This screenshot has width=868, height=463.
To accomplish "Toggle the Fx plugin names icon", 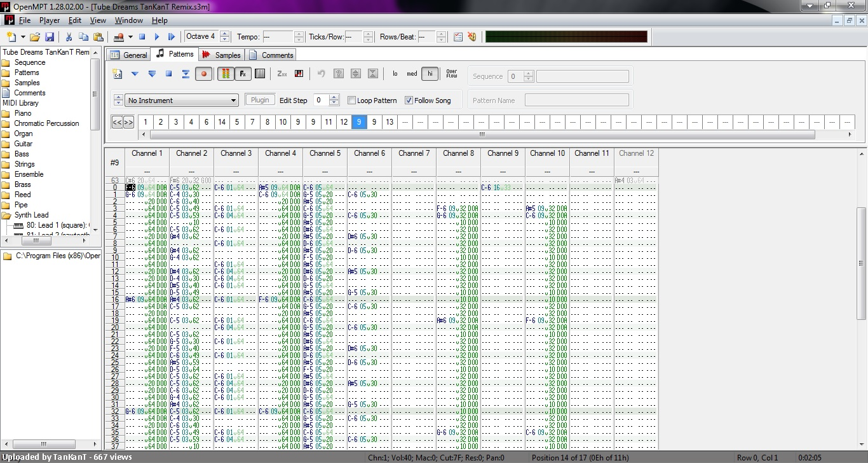I will pos(243,74).
